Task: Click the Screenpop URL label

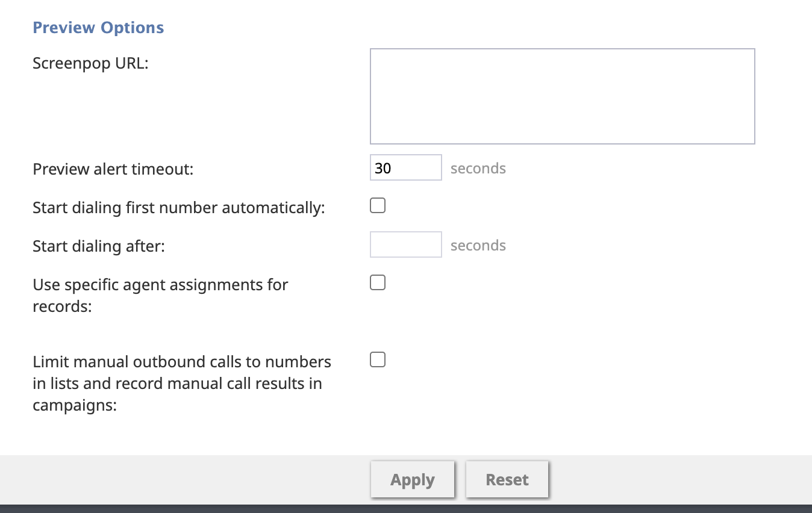Action: 90,63
